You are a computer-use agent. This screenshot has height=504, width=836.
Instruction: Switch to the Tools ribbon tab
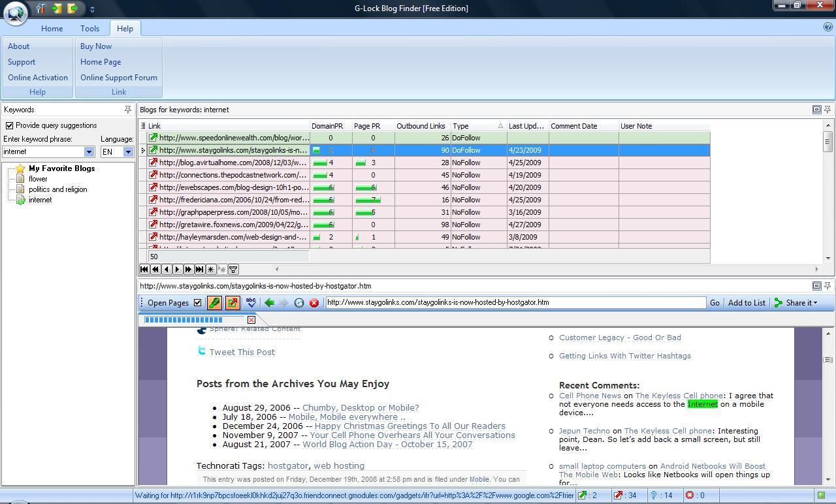pos(89,29)
